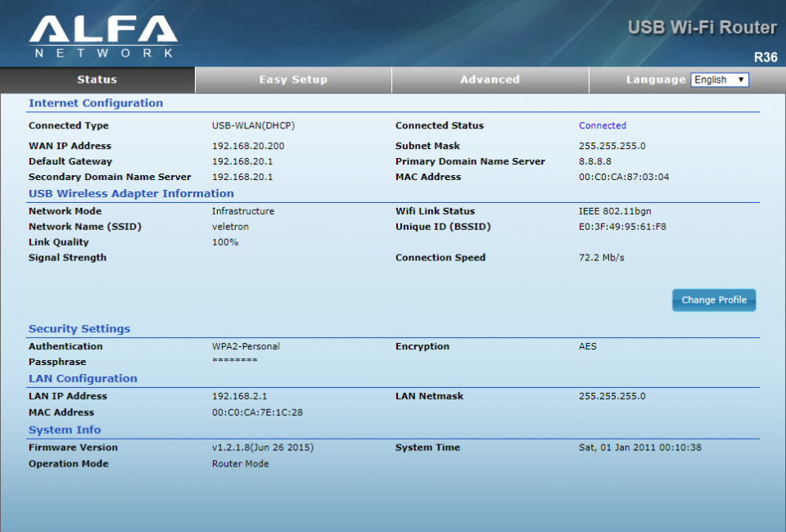This screenshot has width=786, height=532.
Task: Open the Status tab
Action: pyautogui.click(x=97, y=79)
